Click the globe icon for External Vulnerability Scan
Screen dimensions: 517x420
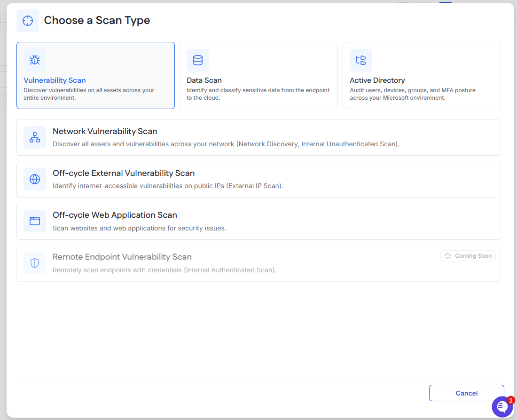click(35, 179)
